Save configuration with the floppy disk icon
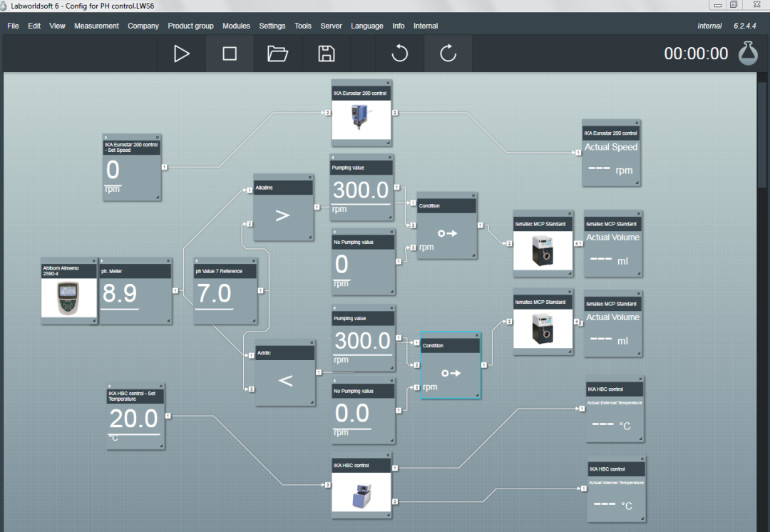The height and width of the screenshot is (532, 770). pyautogui.click(x=326, y=53)
